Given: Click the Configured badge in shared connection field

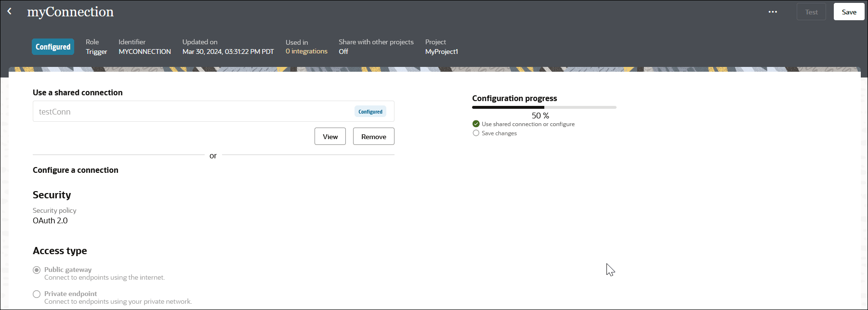Looking at the screenshot, I should 370,112.
